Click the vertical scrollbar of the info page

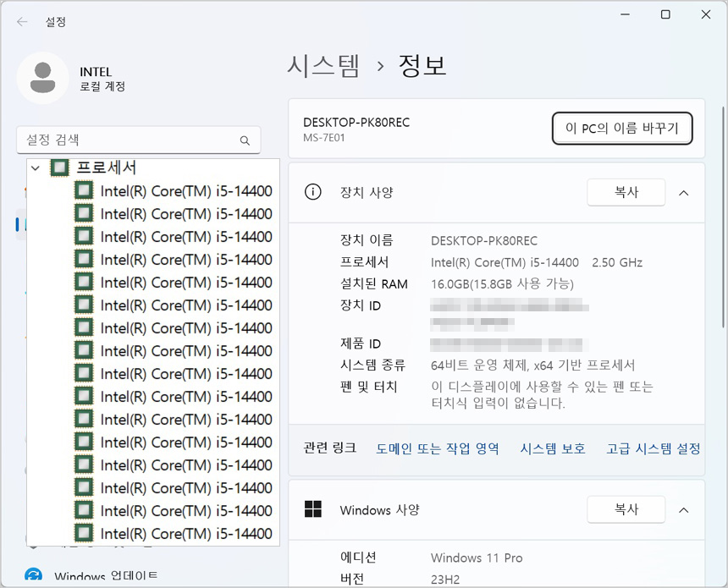pos(724,217)
